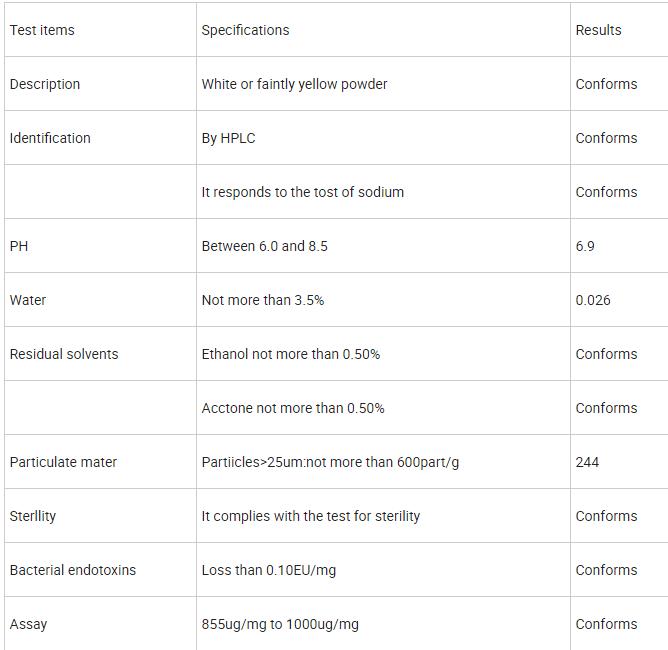The image size is (668, 650).
Task: Click '855ug/mg to 1000ug/mg' specification cell
Action: 280,624
